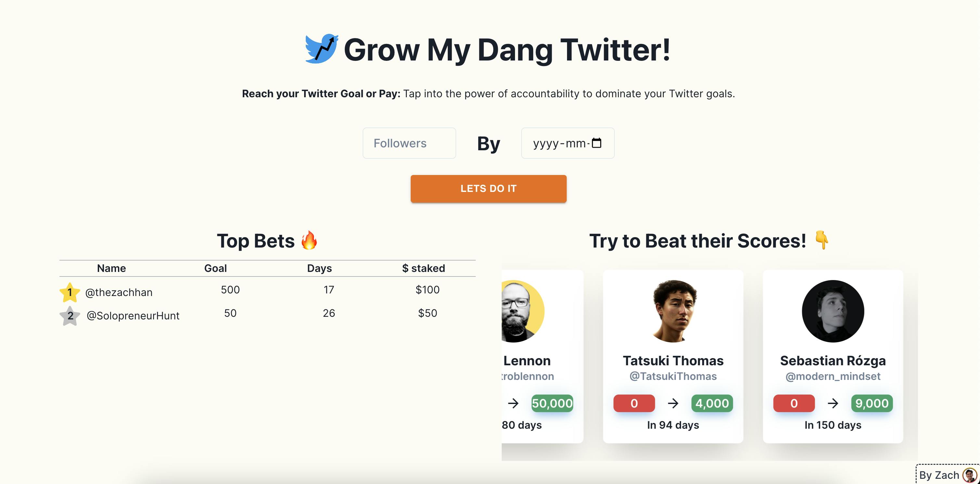Open @SolopreneurHunt profile link
Viewport: 980px width, 484px height.
click(133, 316)
